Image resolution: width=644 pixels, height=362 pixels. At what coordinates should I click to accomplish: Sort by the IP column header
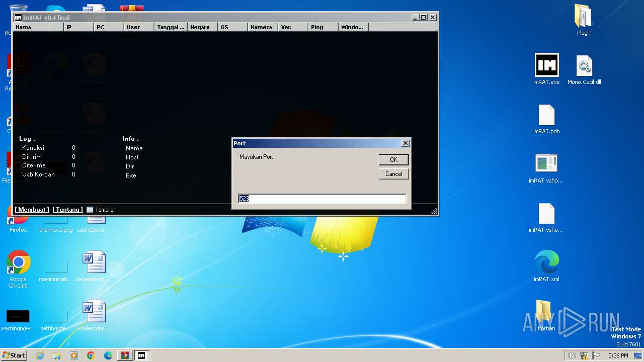79,27
